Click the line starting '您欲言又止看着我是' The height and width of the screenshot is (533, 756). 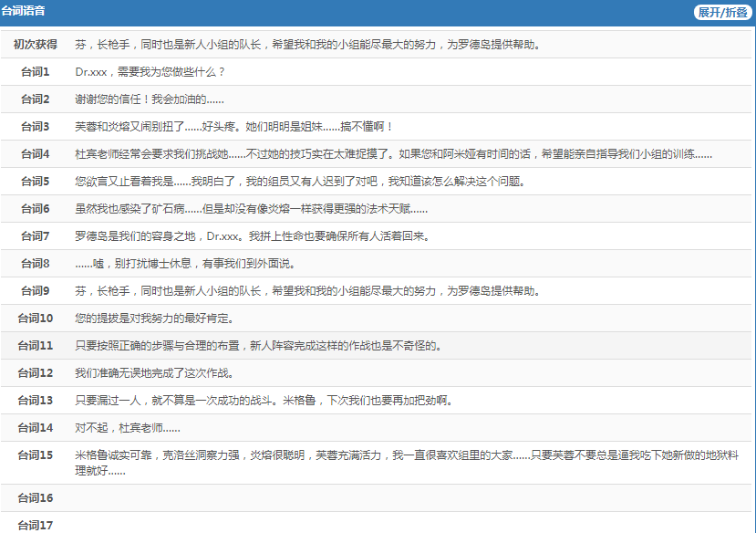(300, 182)
